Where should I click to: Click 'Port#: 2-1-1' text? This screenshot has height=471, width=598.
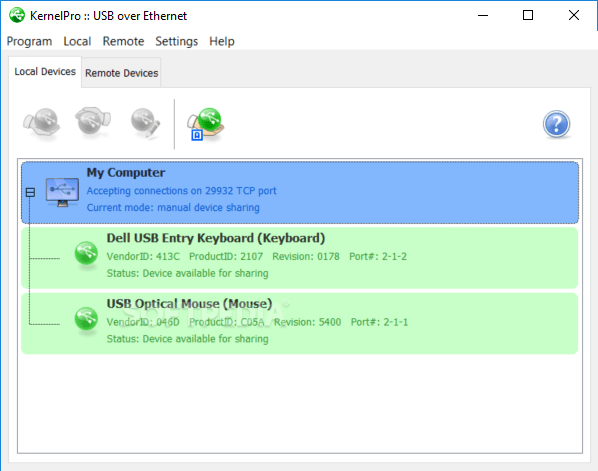tap(379, 322)
